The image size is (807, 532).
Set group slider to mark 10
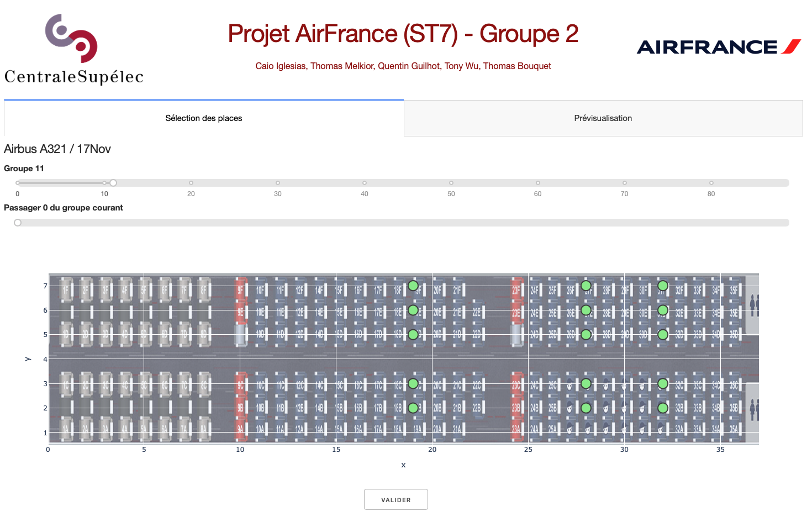tap(104, 183)
